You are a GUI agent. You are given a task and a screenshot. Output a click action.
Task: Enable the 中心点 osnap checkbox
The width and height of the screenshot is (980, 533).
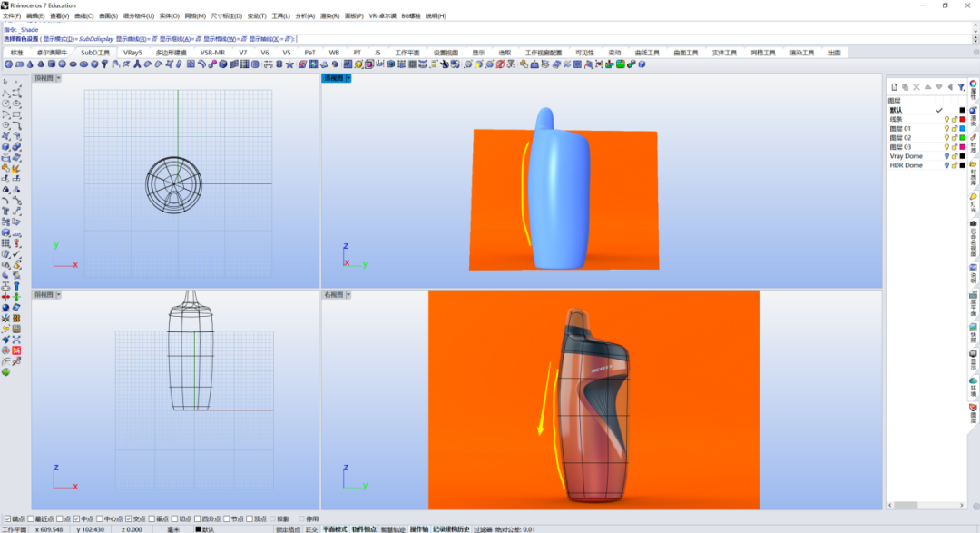pos(100,518)
